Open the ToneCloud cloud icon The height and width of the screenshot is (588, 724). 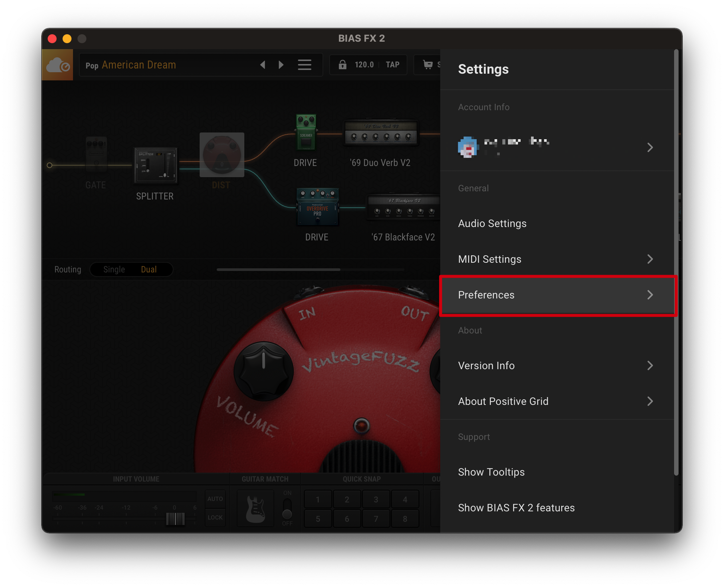click(x=57, y=65)
